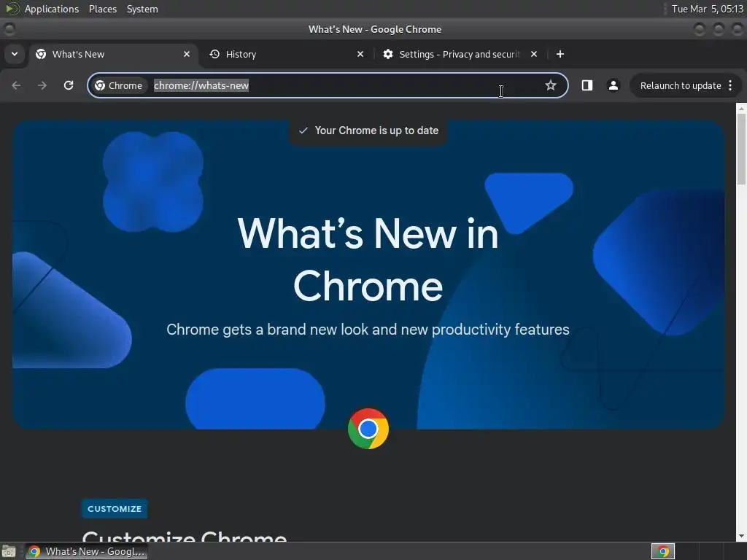Open the Applications menu
Viewport: 747px width, 560px height.
[52, 9]
